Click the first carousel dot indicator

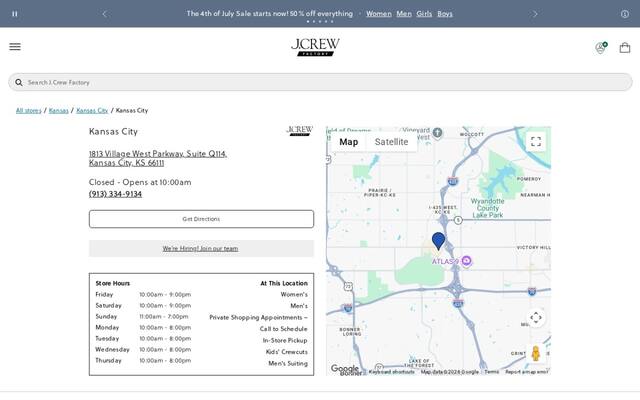[308, 22]
